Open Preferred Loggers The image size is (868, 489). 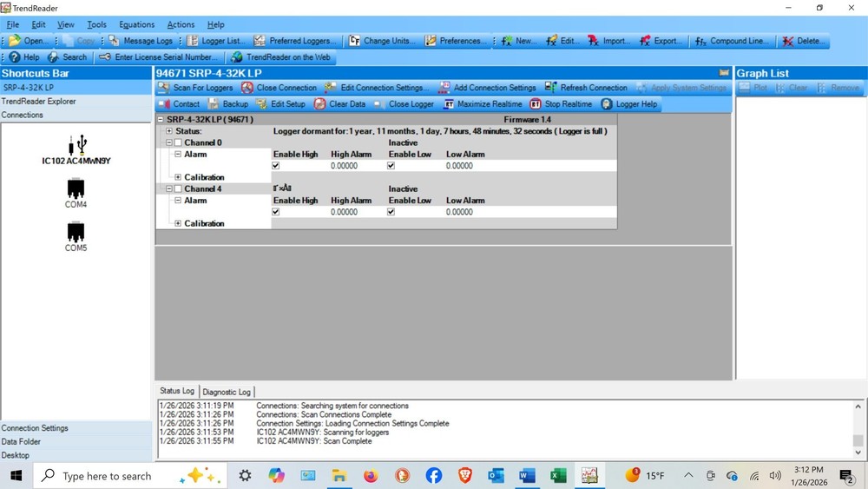click(295, 41)
